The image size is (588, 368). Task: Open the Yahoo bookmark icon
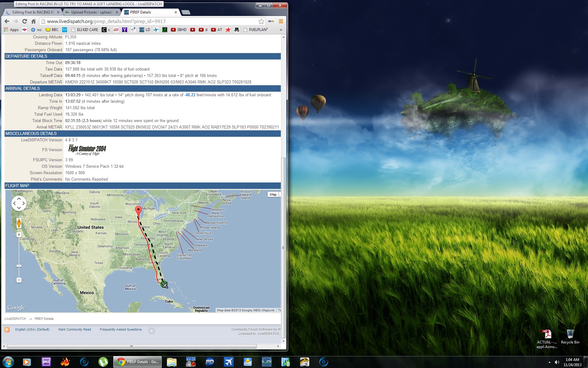[x=124, y=30]
